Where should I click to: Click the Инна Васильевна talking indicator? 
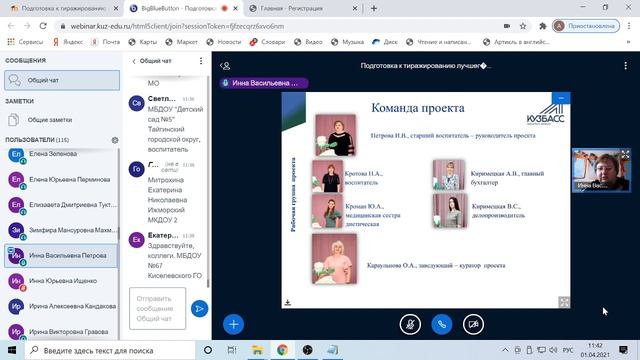(264, 83)
